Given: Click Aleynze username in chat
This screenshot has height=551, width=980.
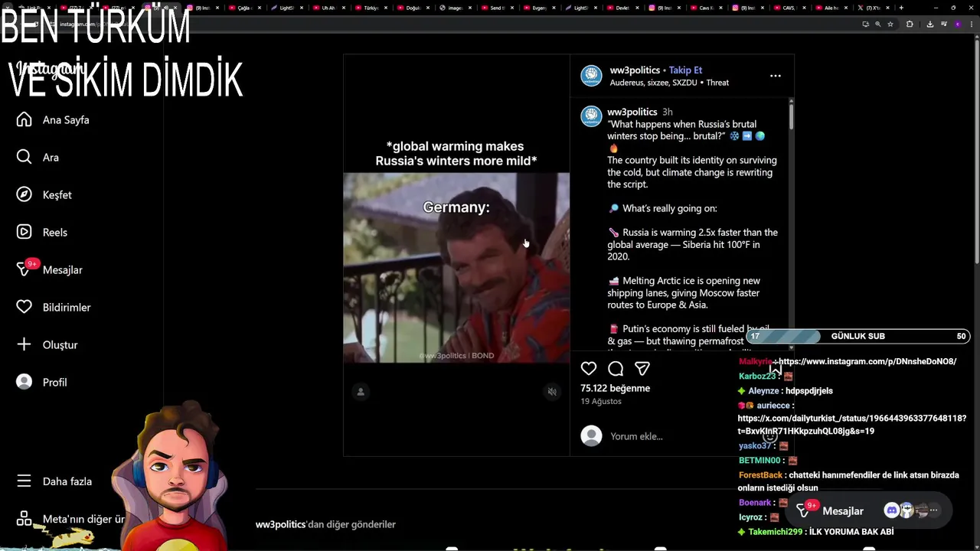Looking at the screenshot, I should (763, 391).
